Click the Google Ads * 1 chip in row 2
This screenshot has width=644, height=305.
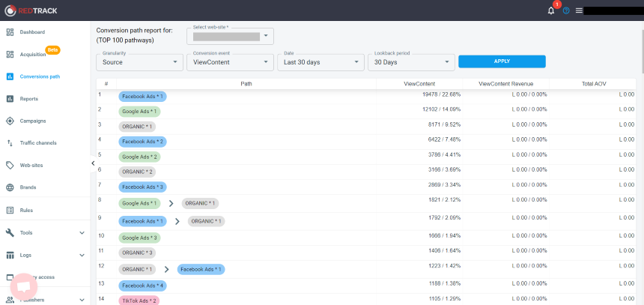(139, 112)
